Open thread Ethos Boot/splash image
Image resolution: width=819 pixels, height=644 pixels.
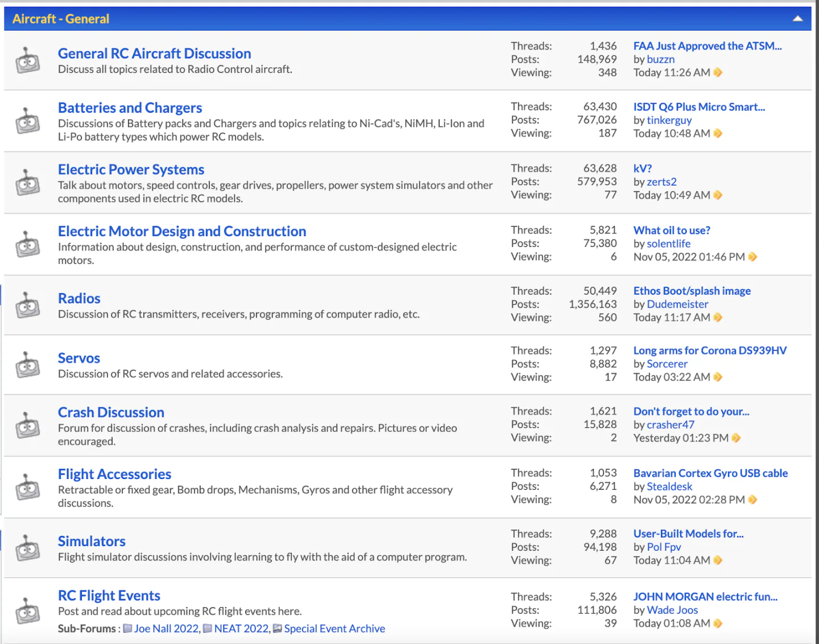click(692, 291)
